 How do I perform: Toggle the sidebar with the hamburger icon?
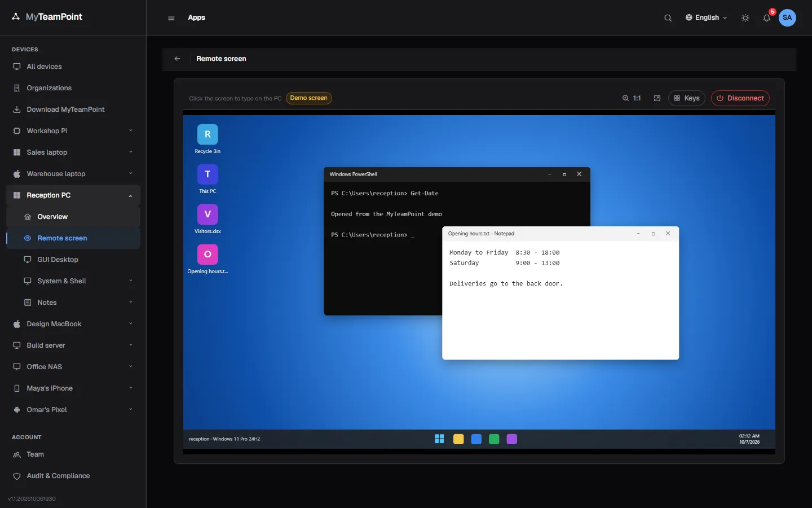171,17
